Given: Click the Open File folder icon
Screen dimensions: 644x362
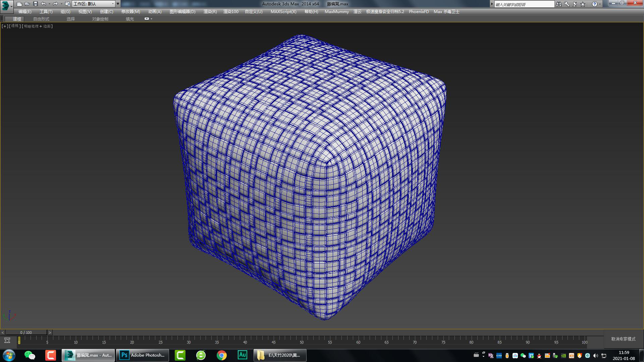Looking at the screenshot, I should pyautogui.click(x=28, y=4).
